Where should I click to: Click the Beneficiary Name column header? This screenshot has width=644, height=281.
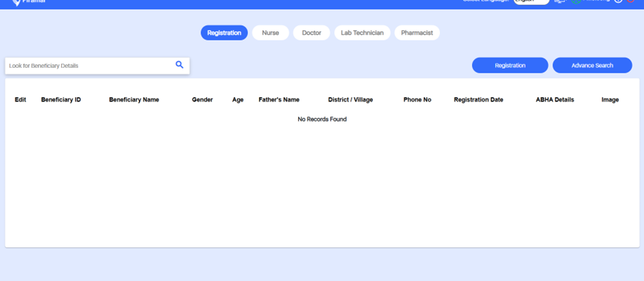pyautogui.click(x=134, y=100)
